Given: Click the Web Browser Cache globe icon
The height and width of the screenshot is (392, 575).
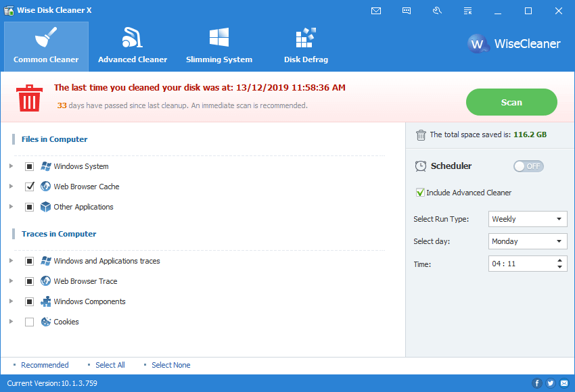Looking at the screenshot, I should (45, 187).
